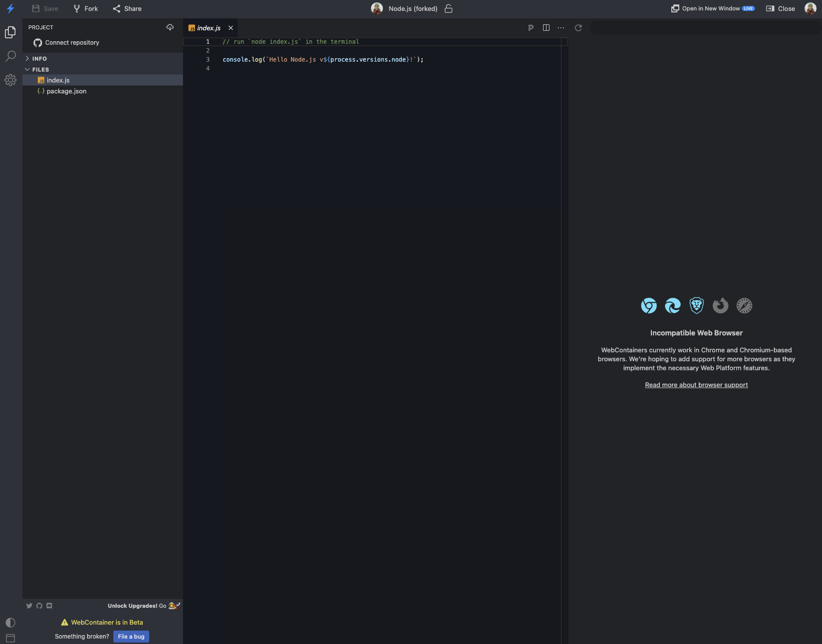Open the editor more-actions menu
The height and width of the screenshot is (644, 822).
click(561, 28)
